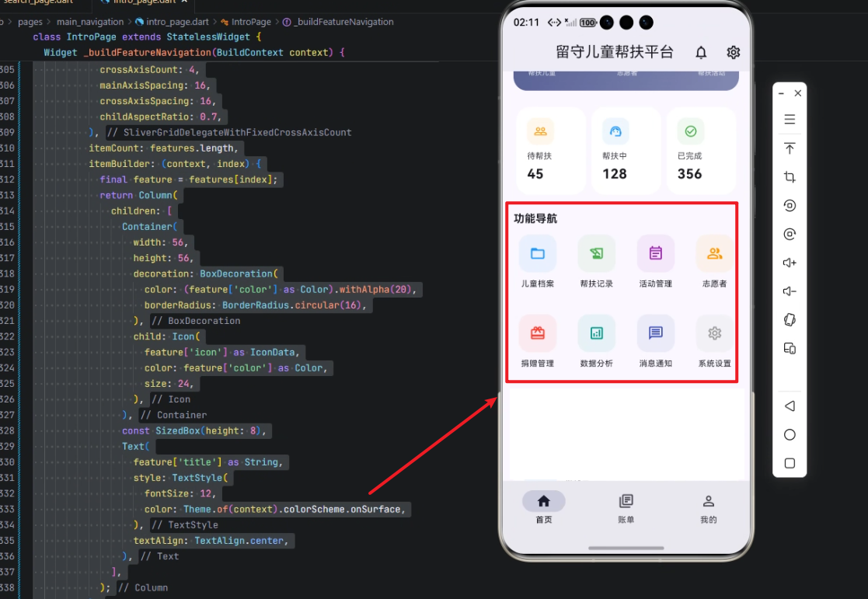Tap the emulator Home circle button

790,434
